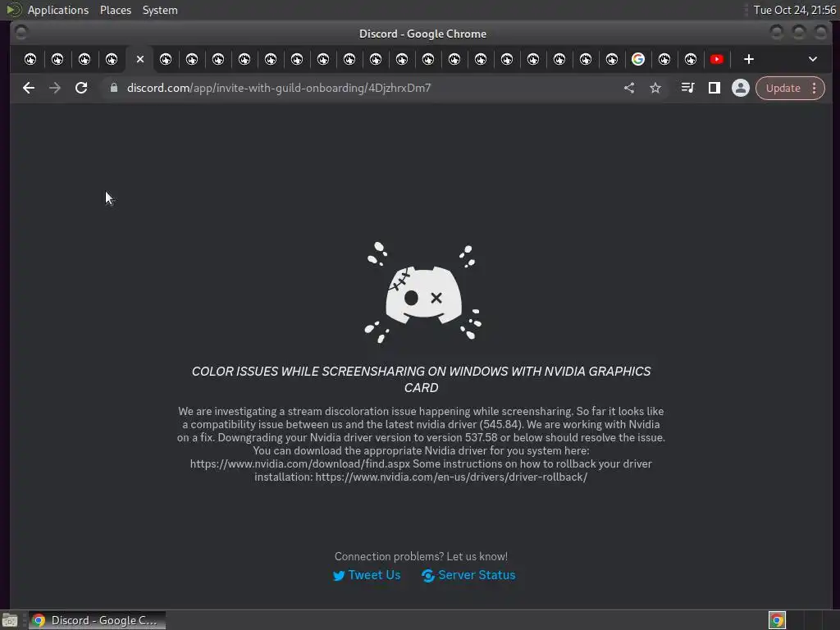Screen dimensions: 840x630
Task: Reload the Discord page
Action: [x=81, y=88]
